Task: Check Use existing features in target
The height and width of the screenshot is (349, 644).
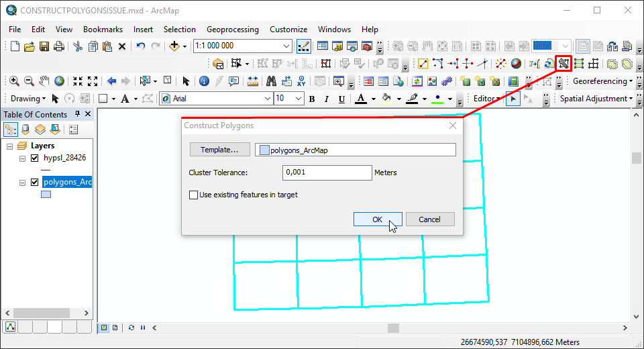Action: tap(193, 195)
